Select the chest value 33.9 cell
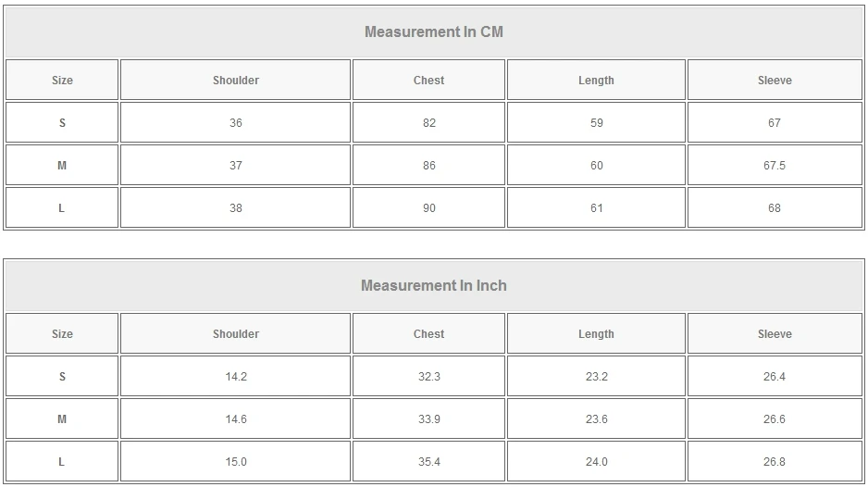Viewport: 868px width, 487px height. [428, 419]
